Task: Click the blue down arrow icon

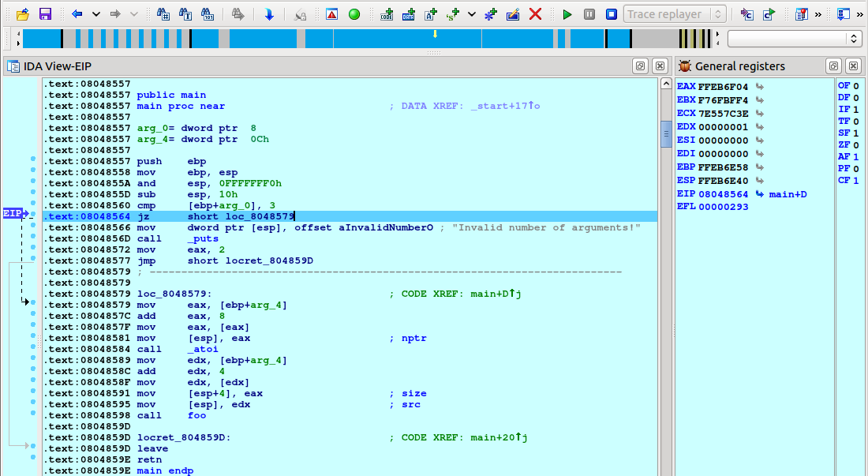Action: (269, 14)
